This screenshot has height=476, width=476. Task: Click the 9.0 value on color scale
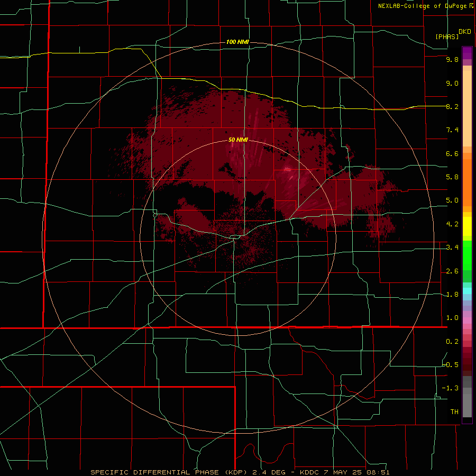[452, 84]
